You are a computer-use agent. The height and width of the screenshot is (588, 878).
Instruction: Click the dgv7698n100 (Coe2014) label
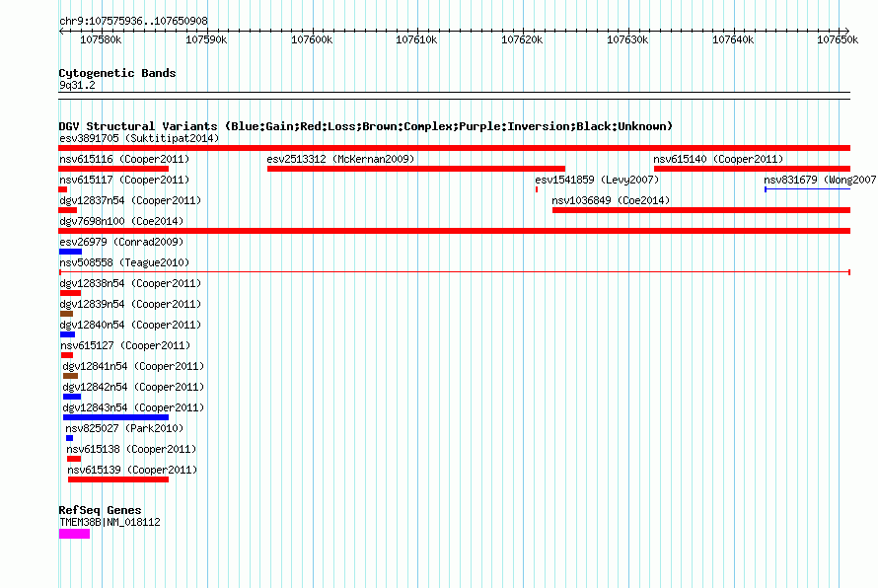(x=121, y=221)
